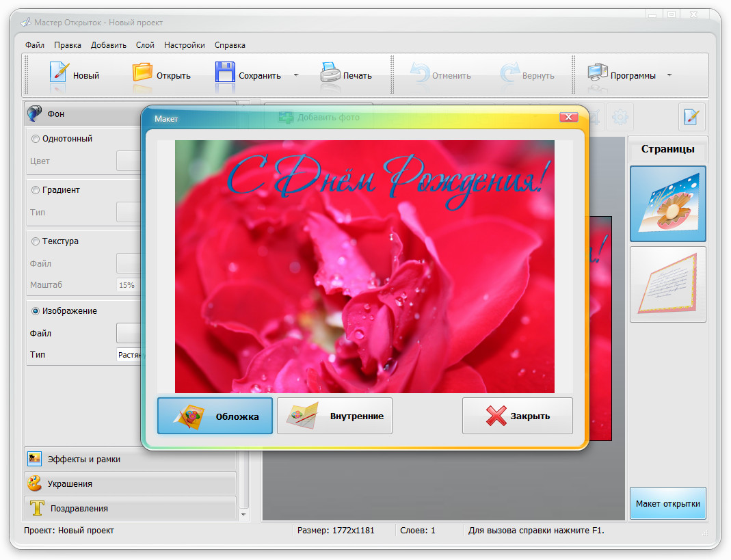The width and height of the screenshot is (731, 560).
Task: Expand the Сохранить dropdown arrow
Action: [296, 75]
